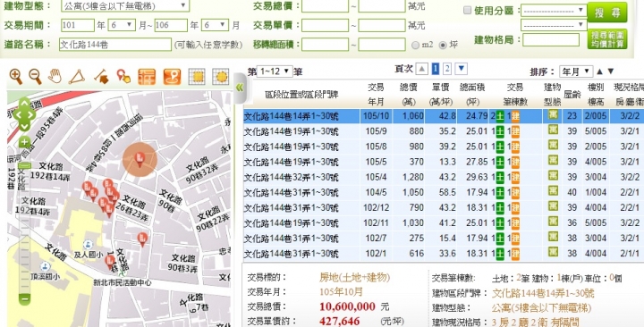Collapse the map panel with double chevron
644x327 pixels.
[240, 88]
